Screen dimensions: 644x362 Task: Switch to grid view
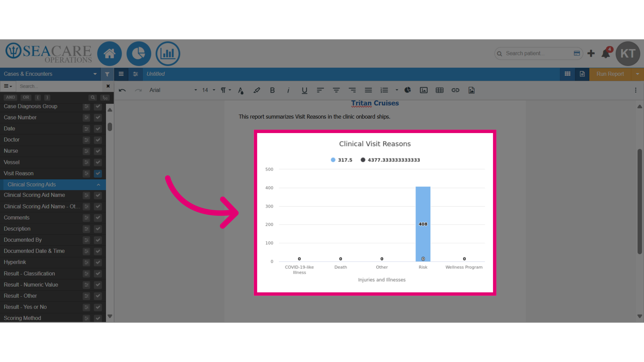pos(568,74)
